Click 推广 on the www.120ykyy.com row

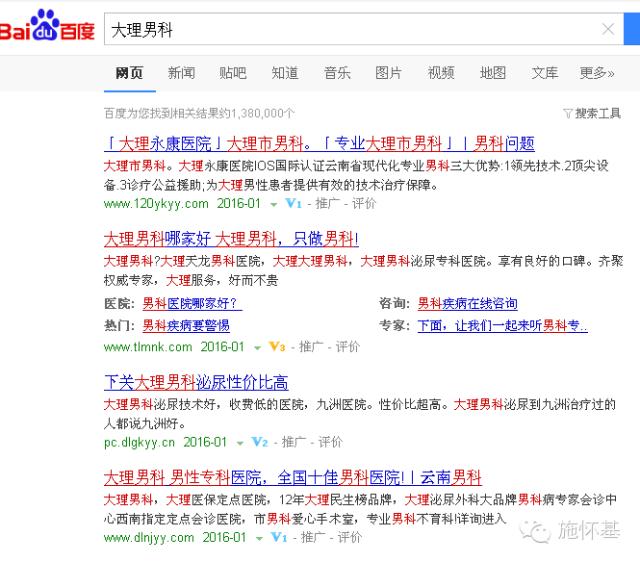[x=327, y=203]
